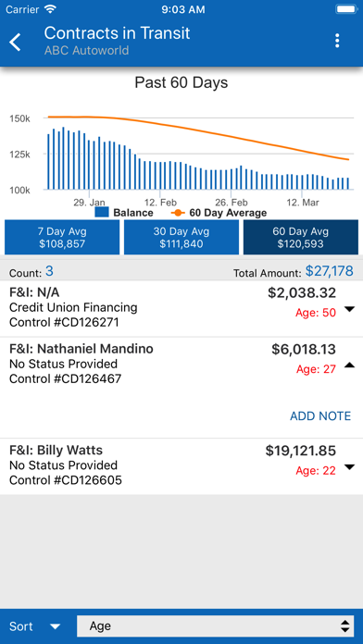The width and height of the screenshot is (363, 644).
Task: Toggle the orange 60 Day Average legend marker
Action: click(178, 213)
